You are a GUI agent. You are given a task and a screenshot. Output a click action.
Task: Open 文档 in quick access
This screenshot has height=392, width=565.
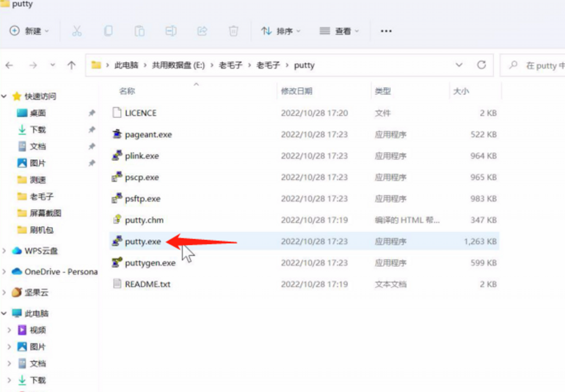(38, 147)
